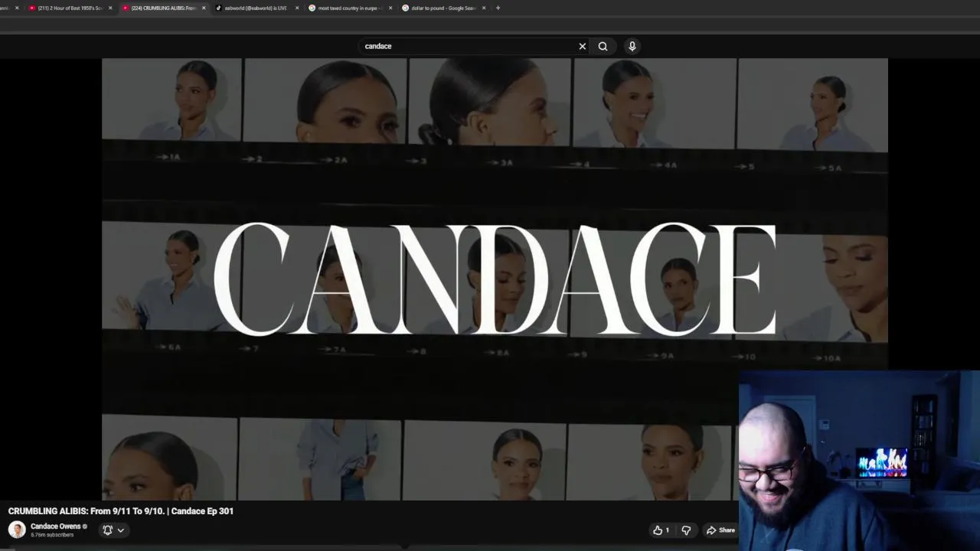Dislike the video with thumbs down
Viewport: 980px width, 551px height.
[686, 530]
